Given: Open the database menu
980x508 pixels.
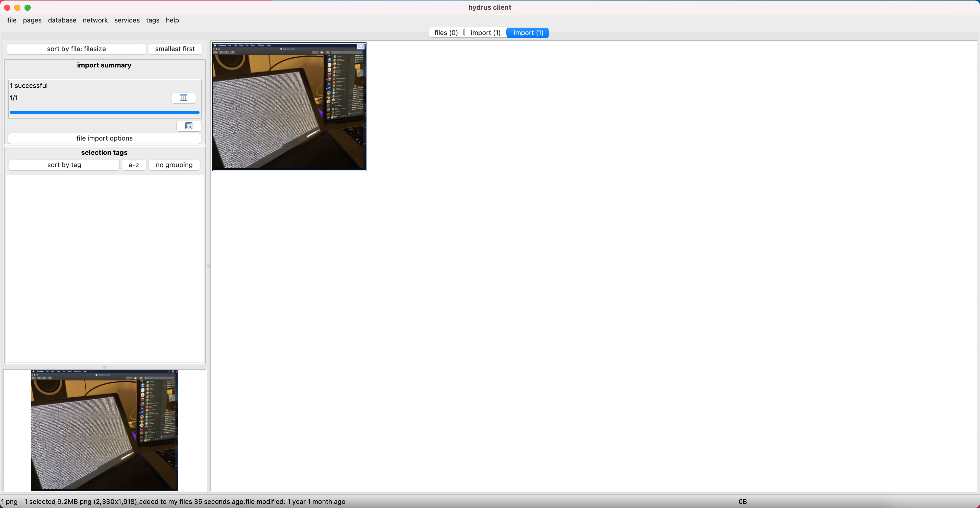Looking at the screenshot, I should tap(62, 20).
